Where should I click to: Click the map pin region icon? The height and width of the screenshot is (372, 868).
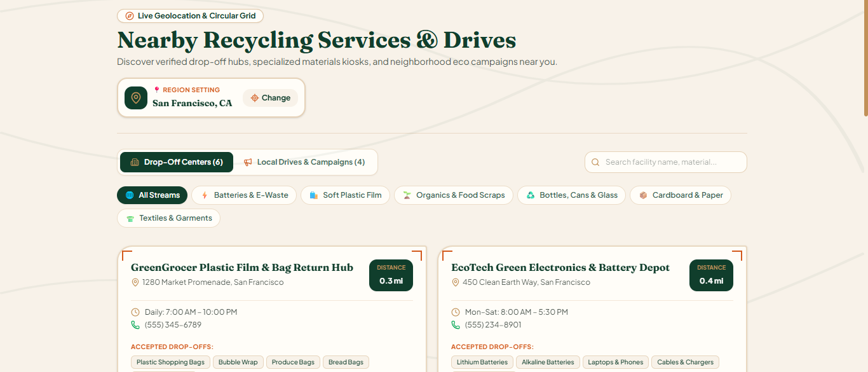point(135,98)
